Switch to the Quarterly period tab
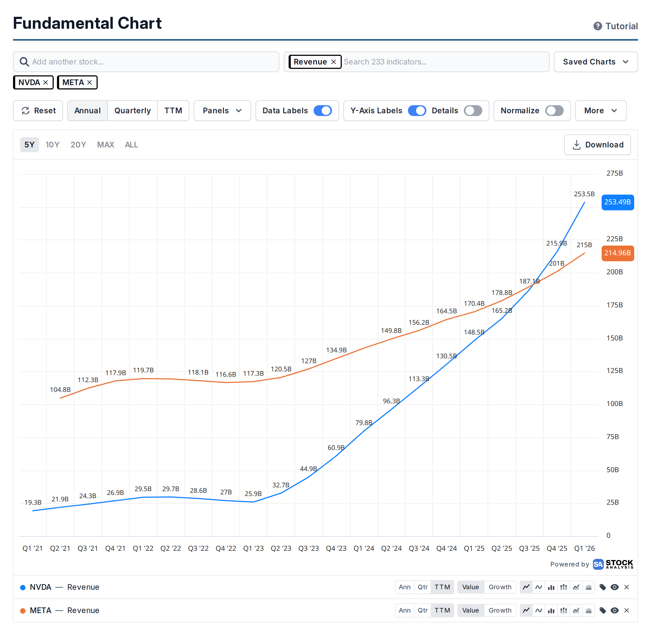The width and height of the screenshot is (651, 644). 132,111
